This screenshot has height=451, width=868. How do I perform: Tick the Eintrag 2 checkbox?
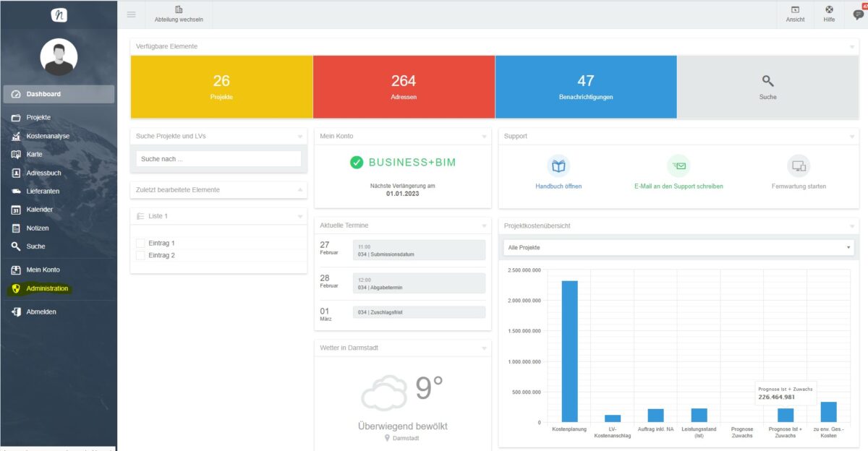[x=141, y=256]
